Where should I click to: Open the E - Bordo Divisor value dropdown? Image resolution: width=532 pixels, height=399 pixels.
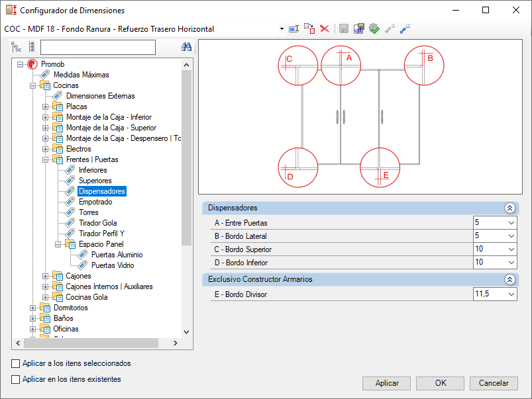click(511, 294)
